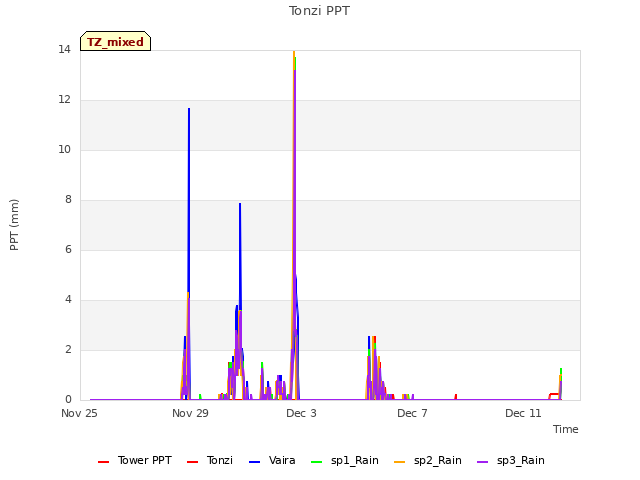This screenshot has width=640, height=480.
Task: Click the purple sp3_Rain legend swatch
Action: (482, 462)
